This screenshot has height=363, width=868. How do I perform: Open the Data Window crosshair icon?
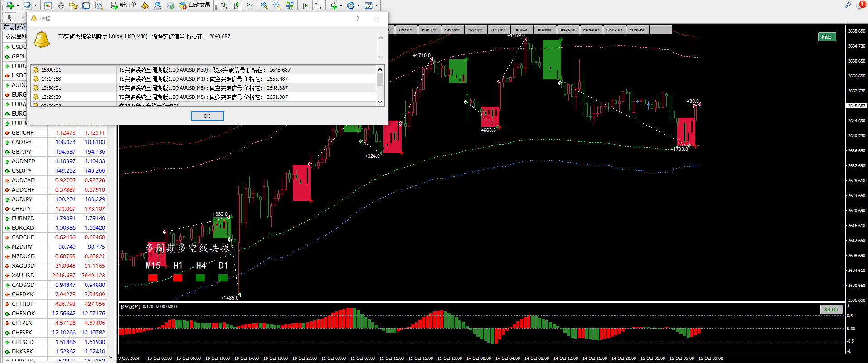coord(61,5)
